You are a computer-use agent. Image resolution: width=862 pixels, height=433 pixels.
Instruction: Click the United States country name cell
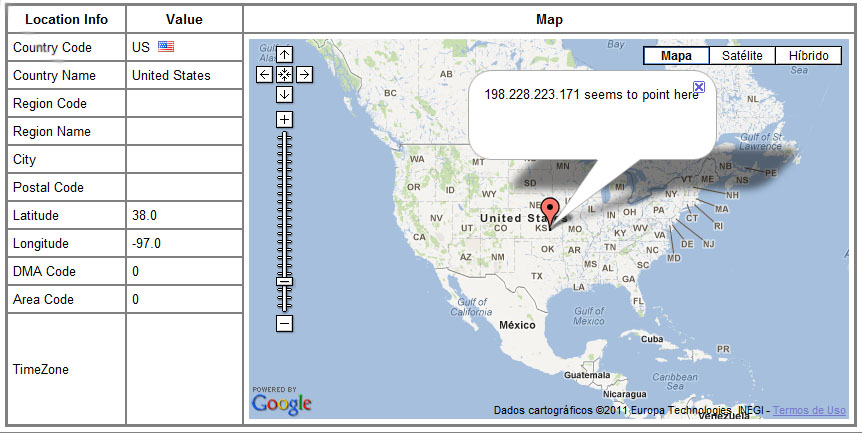171,75
